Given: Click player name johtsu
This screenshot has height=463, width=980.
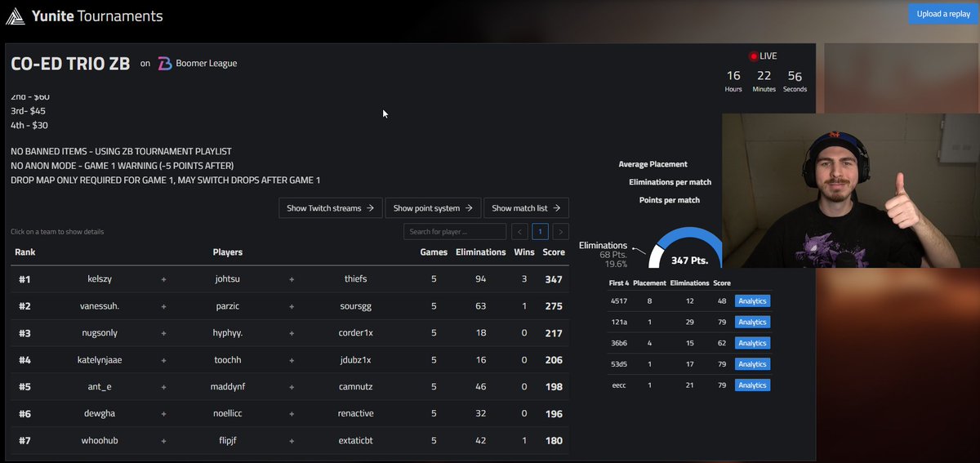Looking at the screenshot, I should (227, 278).
